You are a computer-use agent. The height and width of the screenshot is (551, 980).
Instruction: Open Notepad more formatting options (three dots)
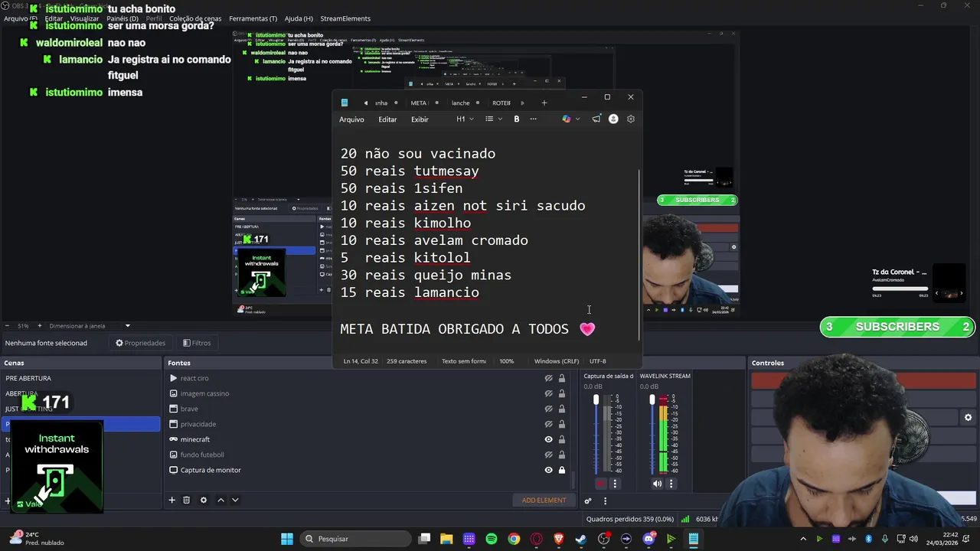point(534,119)
